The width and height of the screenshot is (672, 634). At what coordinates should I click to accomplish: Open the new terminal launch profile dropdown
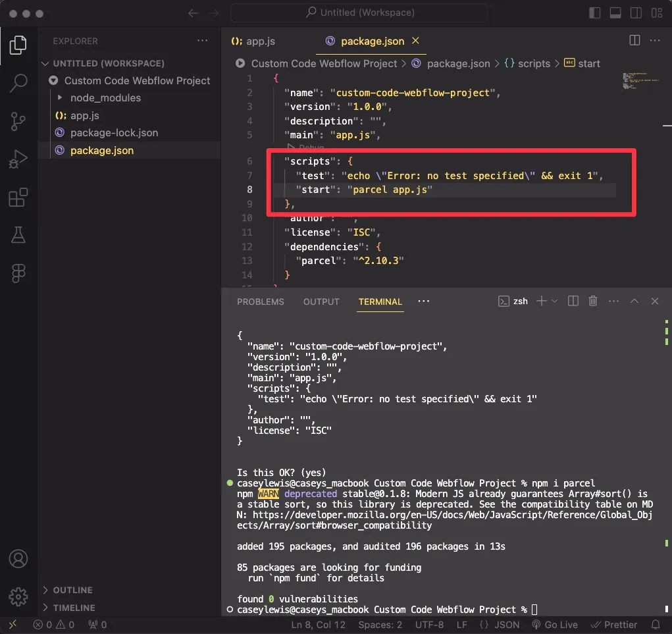click(x=554, y=301)
